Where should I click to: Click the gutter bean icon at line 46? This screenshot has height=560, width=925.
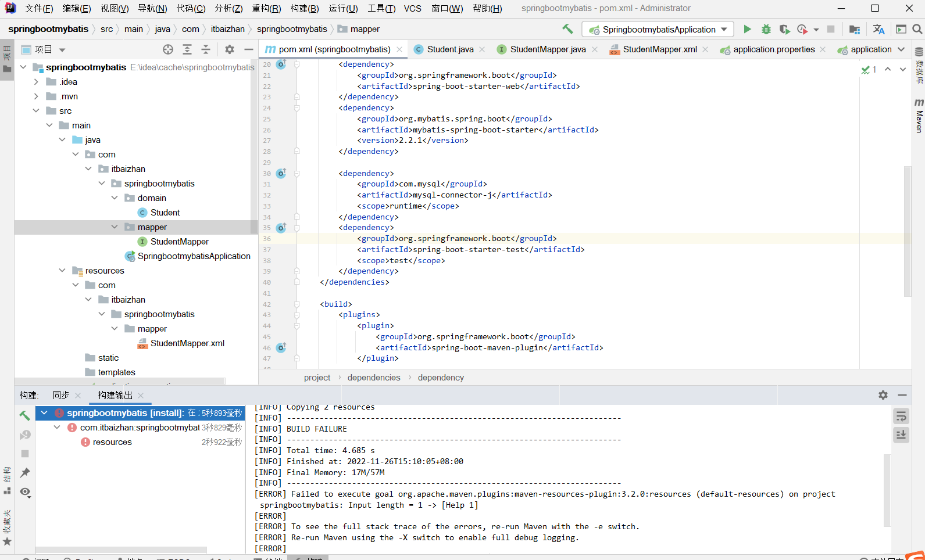[281, 347]
